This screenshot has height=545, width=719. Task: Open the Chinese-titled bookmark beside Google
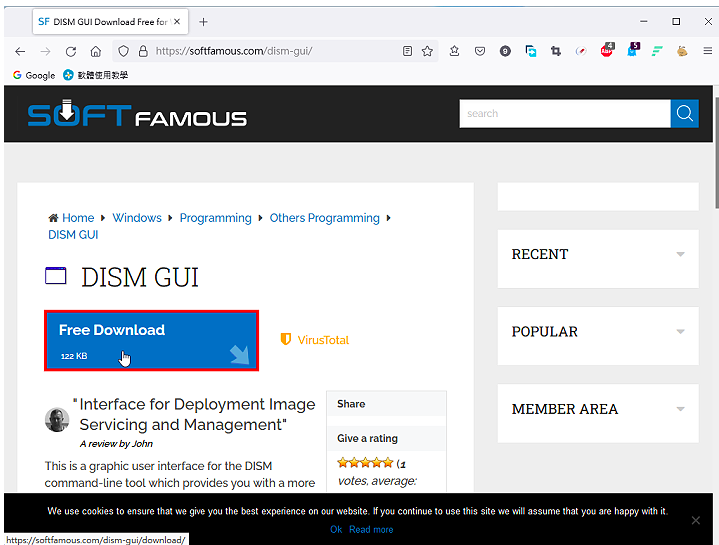click(x=95, y=75)
